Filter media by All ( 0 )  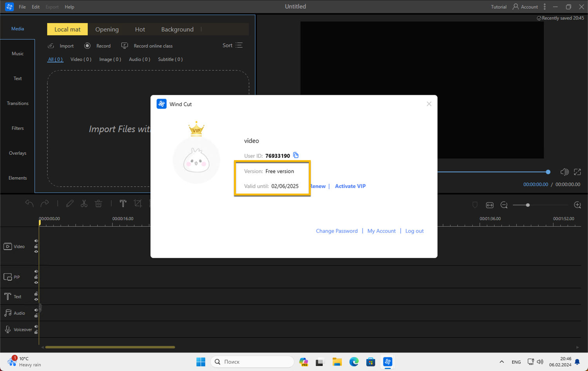point(55,59)
